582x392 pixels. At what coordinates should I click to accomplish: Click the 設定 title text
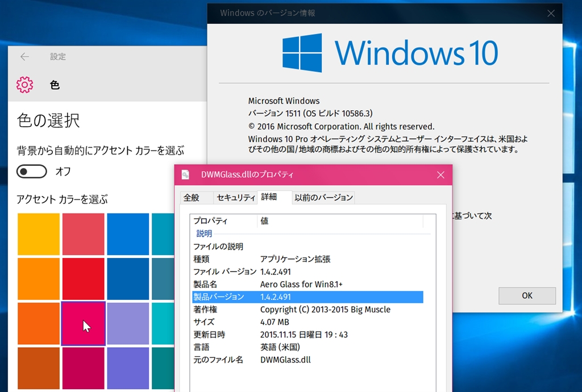pos(58,56)
